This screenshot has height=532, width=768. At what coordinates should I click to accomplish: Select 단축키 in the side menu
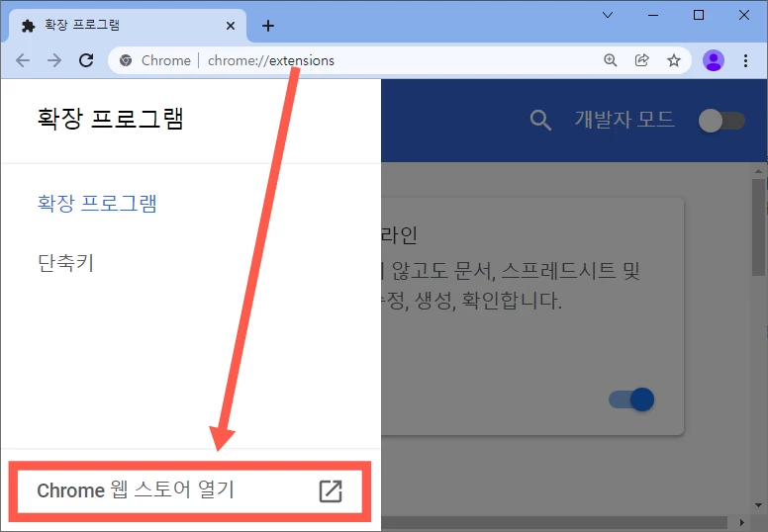click(65, 263)
